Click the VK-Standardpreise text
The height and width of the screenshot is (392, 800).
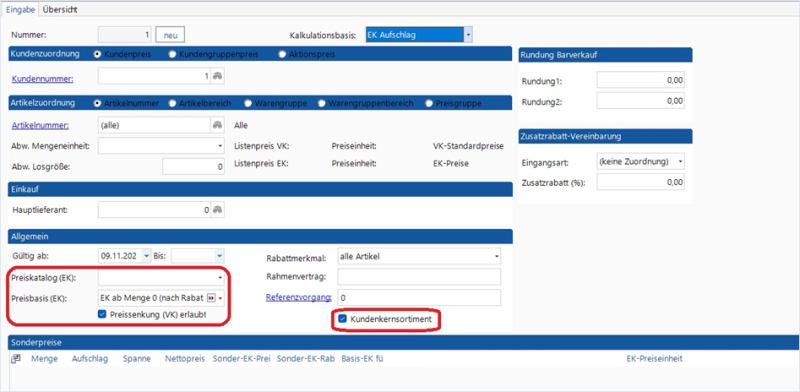pyautogui.click(x=468, y=146)
